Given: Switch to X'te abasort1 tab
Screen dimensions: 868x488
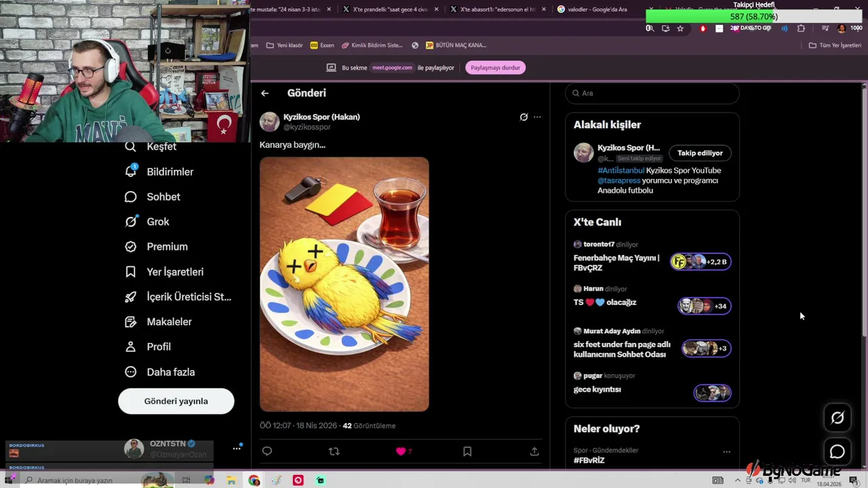Looking at the screenshot, I should (497, 9).
